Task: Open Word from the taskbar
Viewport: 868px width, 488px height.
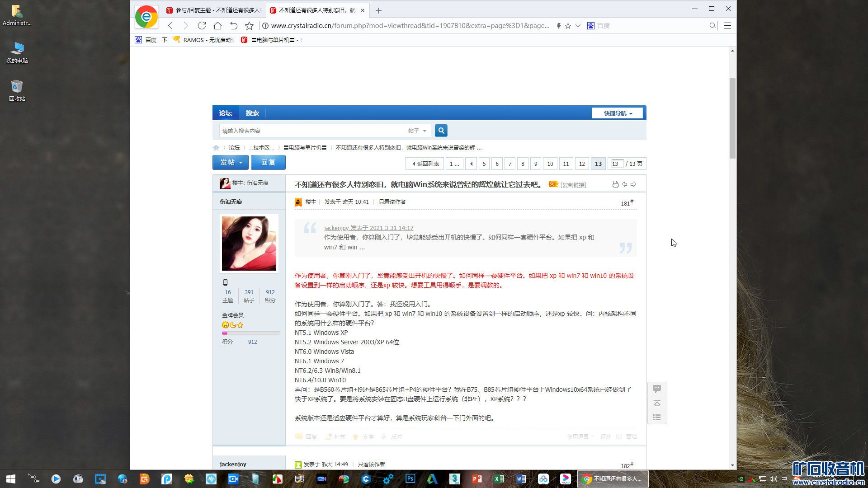Action: 521,479
